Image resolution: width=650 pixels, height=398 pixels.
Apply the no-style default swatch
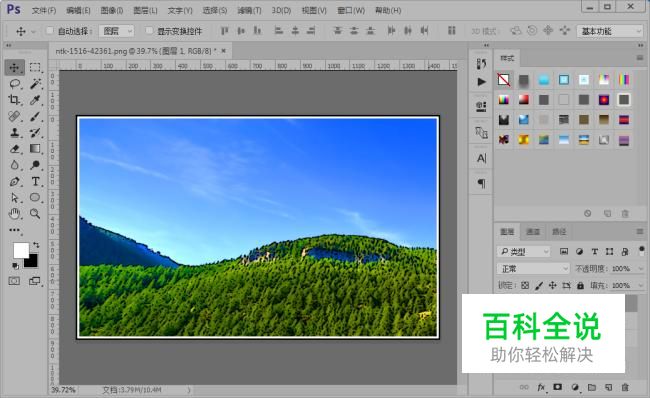pyautogui.click(x=504, y=80)
